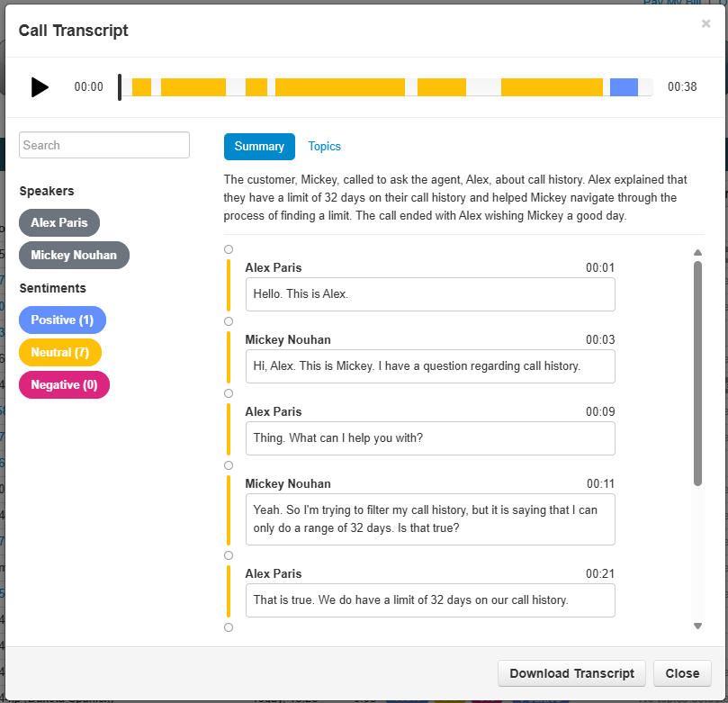Filter transcript by speaker Alex Paris

(59, 222)
